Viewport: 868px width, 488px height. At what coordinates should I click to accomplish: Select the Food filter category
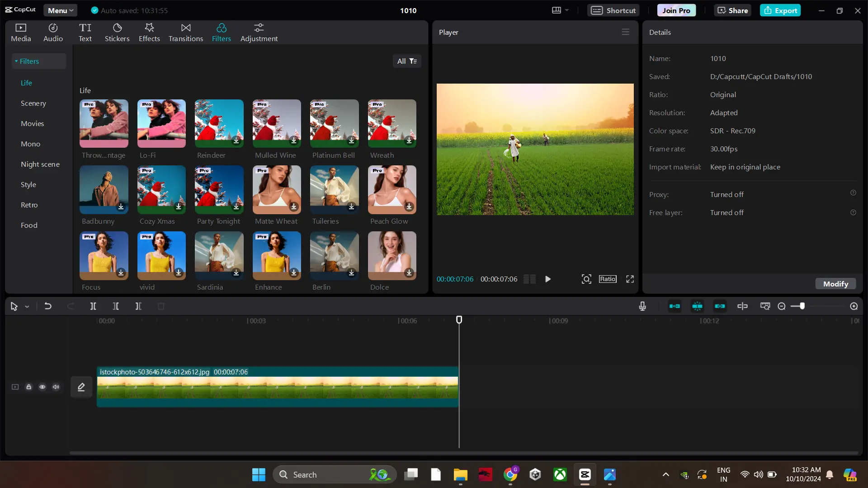[x=29, y=225]
